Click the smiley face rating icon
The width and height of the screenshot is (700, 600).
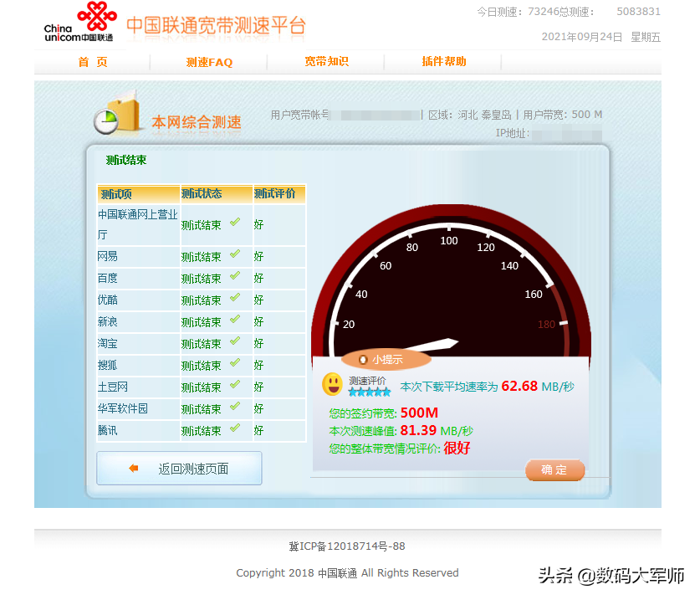point(333,384)
